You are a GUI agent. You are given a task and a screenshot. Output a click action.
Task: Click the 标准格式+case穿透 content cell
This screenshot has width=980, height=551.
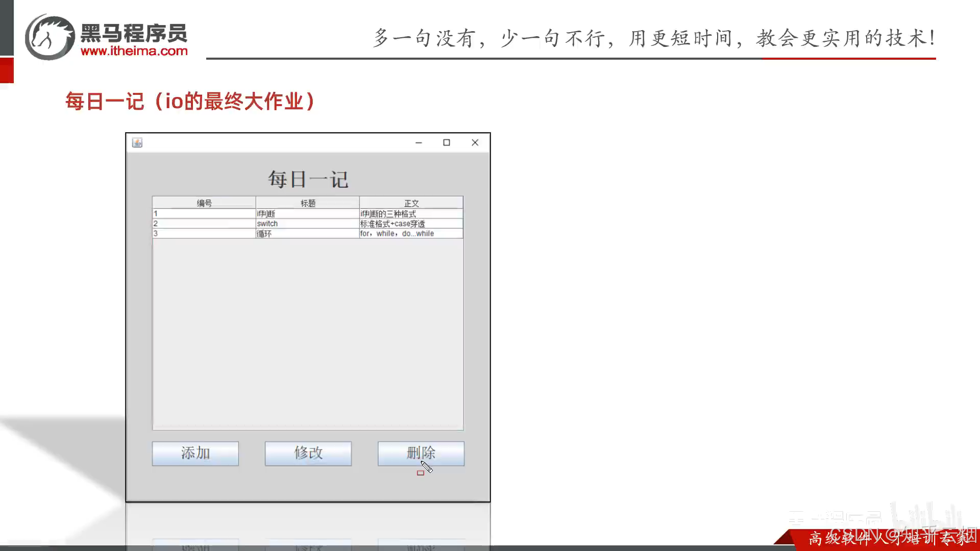coord(411,223)
